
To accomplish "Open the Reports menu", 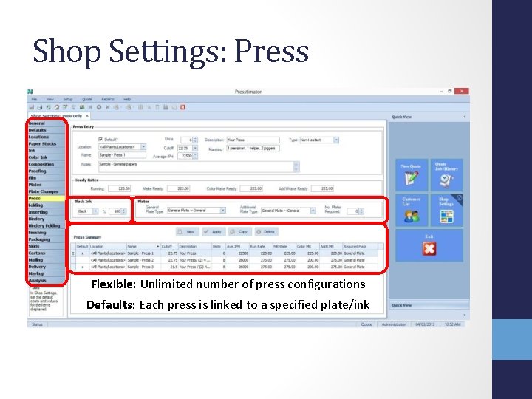I will 108,100.
